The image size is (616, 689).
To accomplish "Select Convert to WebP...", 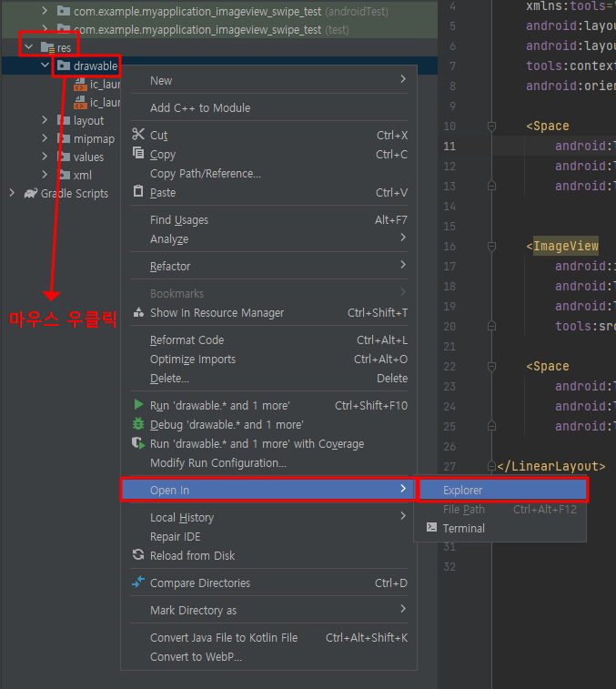I will click(269, 657).
